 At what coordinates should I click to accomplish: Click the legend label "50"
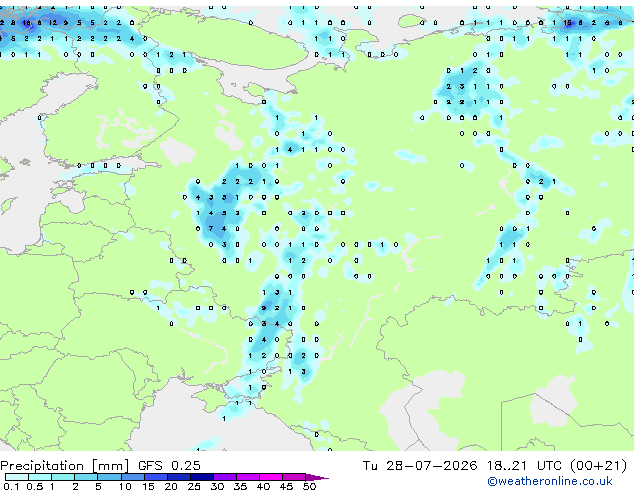(309, 486)
